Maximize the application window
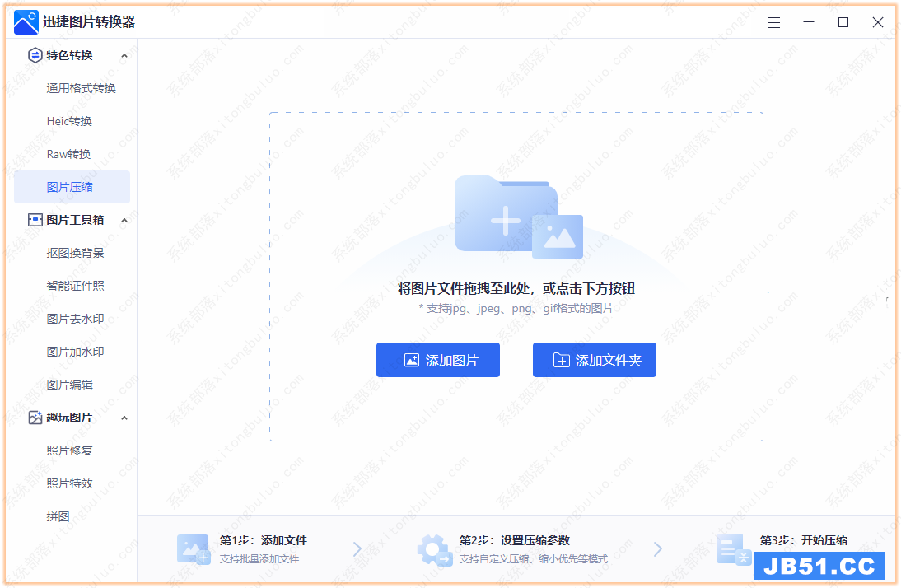 [x=843, y=23]
